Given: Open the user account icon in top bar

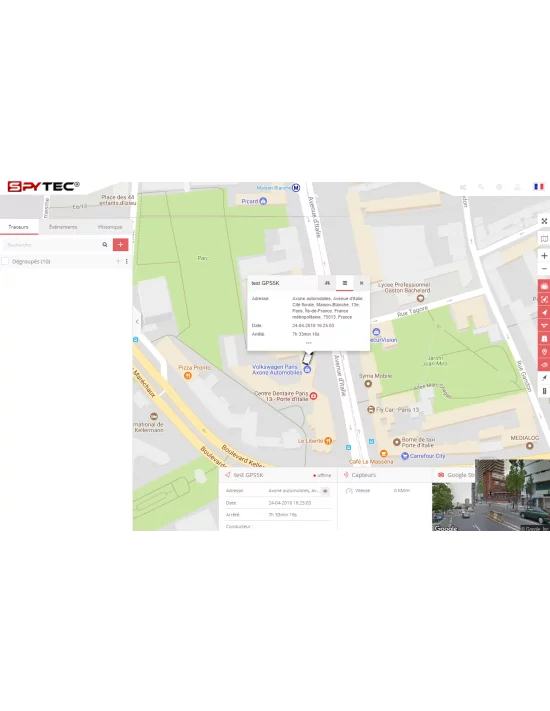Looking at the screenshot, I should click(x=517, y=187).
